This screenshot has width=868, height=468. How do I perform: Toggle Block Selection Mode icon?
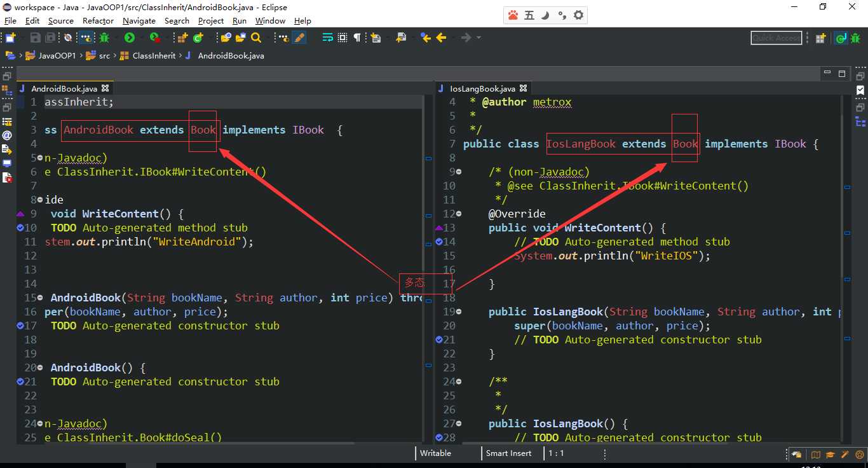click(342, 38)
